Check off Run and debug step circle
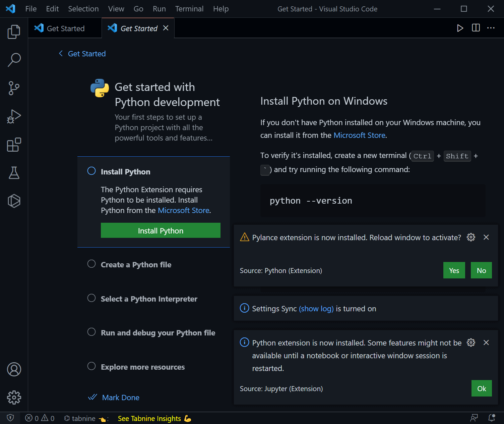Image resolution: width=504 pixels, height=424 pixels. 91,332
